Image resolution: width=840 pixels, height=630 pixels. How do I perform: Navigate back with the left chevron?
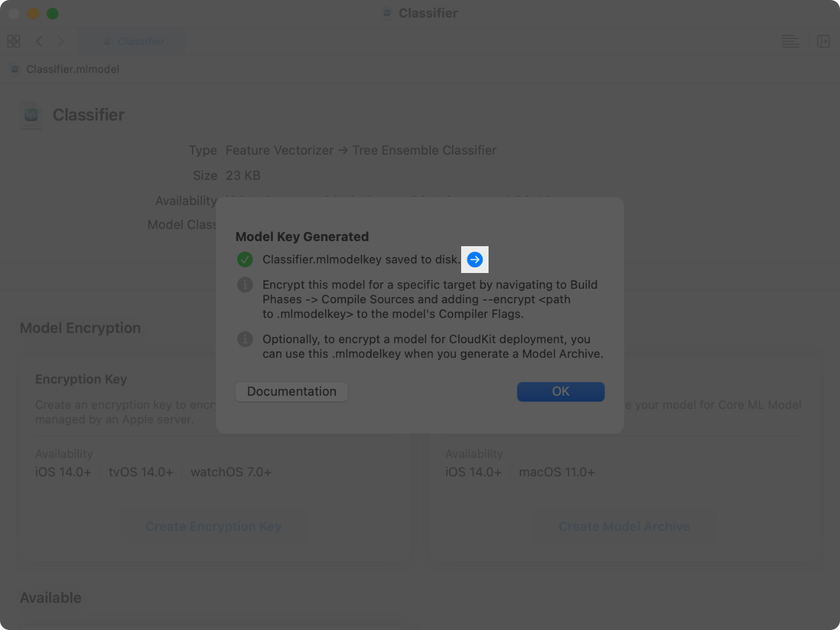coord(39,41)
